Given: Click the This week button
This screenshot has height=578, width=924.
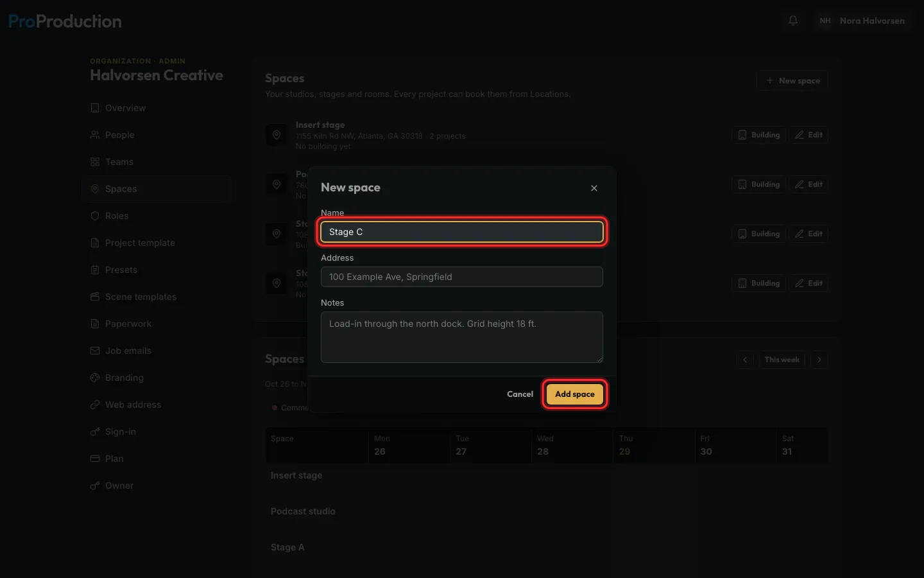Looking at the screenshot, I should [x=782, y=360].
